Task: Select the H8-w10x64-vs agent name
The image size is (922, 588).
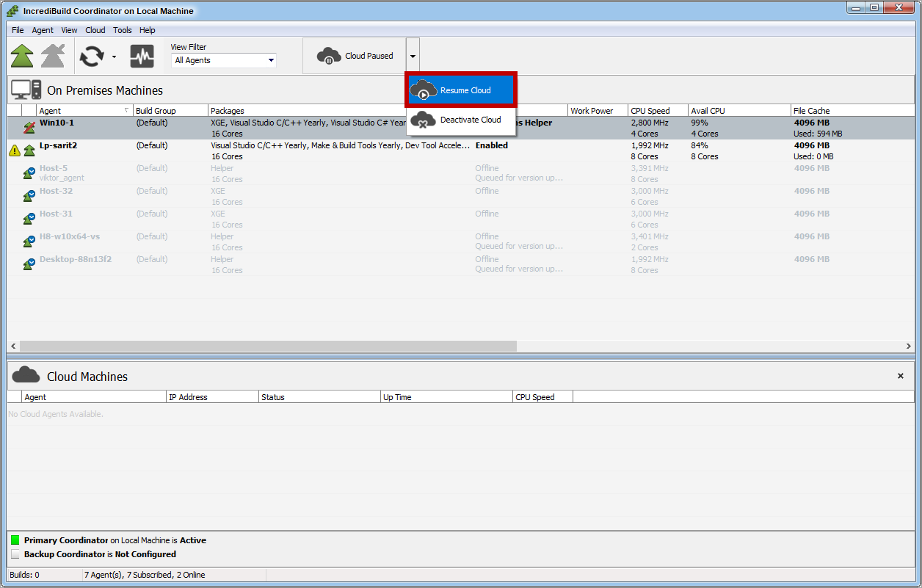Action: (70, 236)
